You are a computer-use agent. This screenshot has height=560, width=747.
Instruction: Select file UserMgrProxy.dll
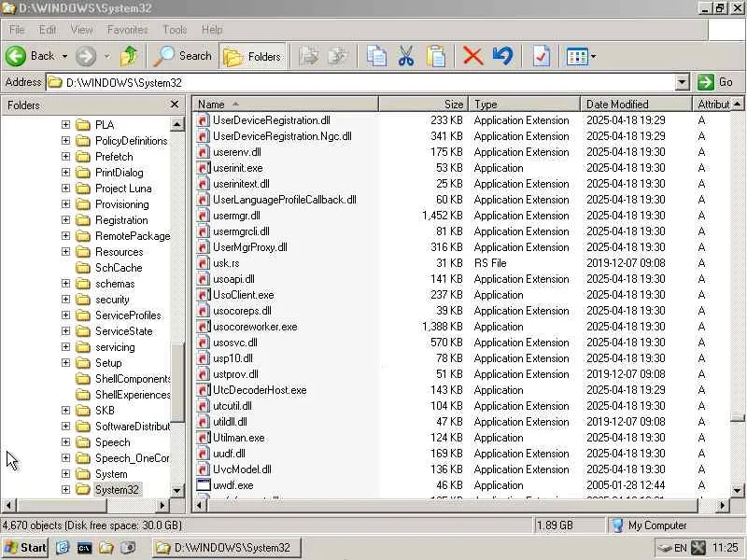pos(249,247)
